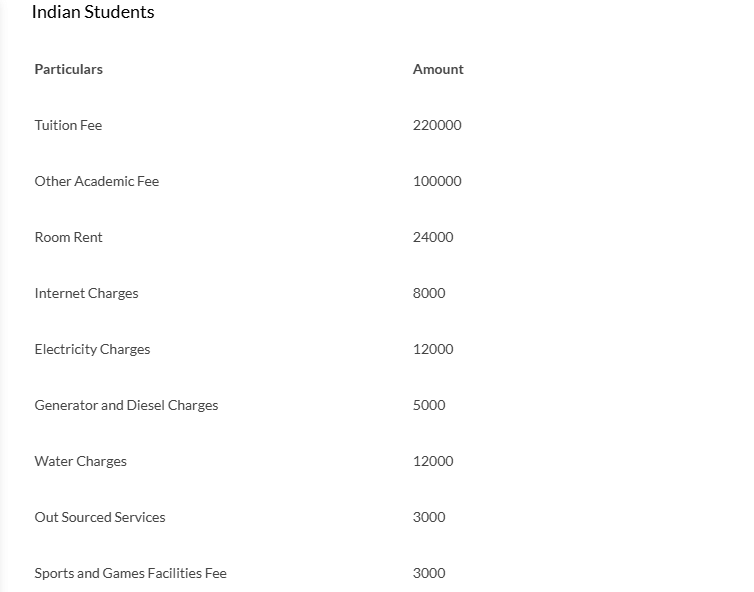Click the 220000 tuition amount

[x=437, y=125]
